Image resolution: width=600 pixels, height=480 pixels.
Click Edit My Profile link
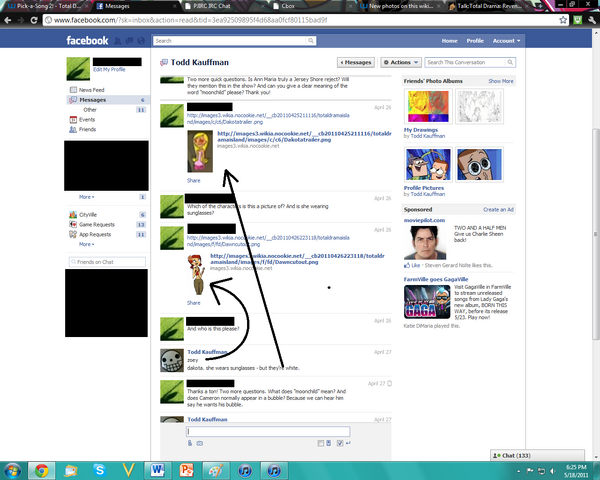(109, 70)
